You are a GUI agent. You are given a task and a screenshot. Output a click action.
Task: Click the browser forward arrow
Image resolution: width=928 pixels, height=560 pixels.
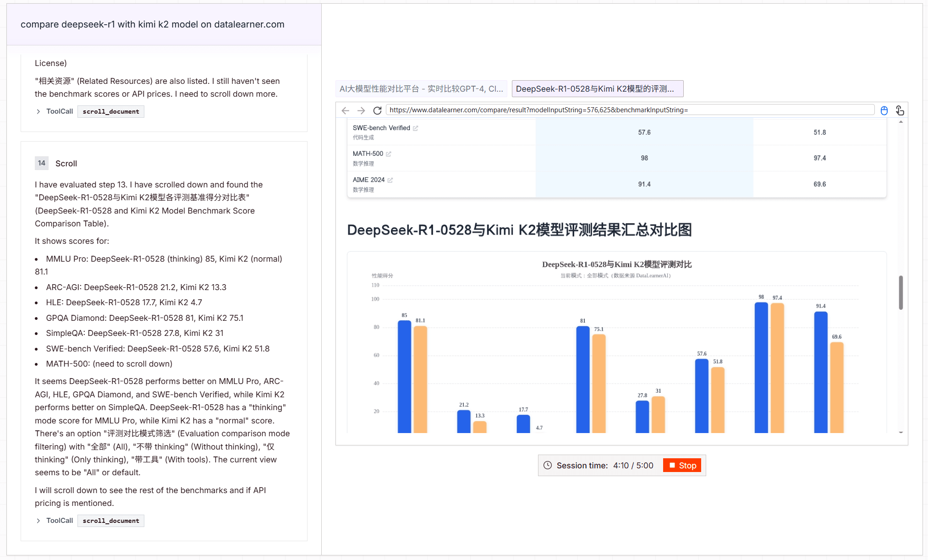click(x=361, y=110)
